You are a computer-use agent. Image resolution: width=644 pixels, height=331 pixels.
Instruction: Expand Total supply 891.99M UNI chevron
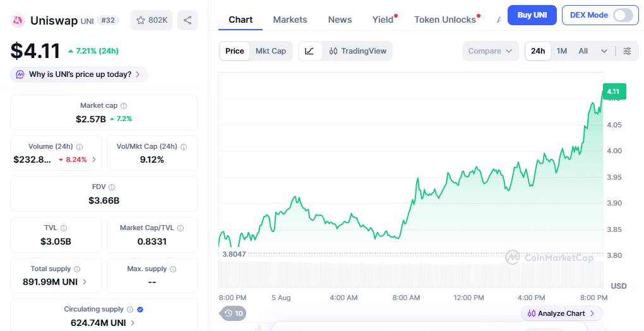(x=85, y=282)
